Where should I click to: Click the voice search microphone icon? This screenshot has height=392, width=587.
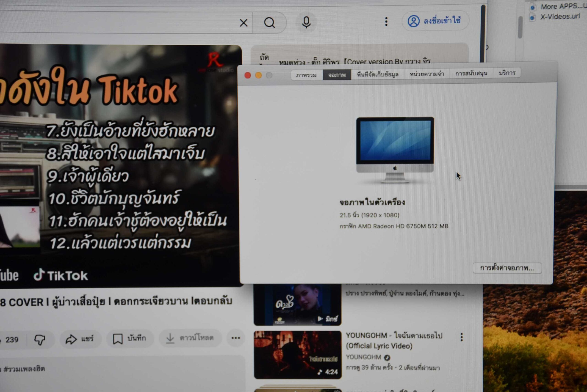[x=306, y=22]
